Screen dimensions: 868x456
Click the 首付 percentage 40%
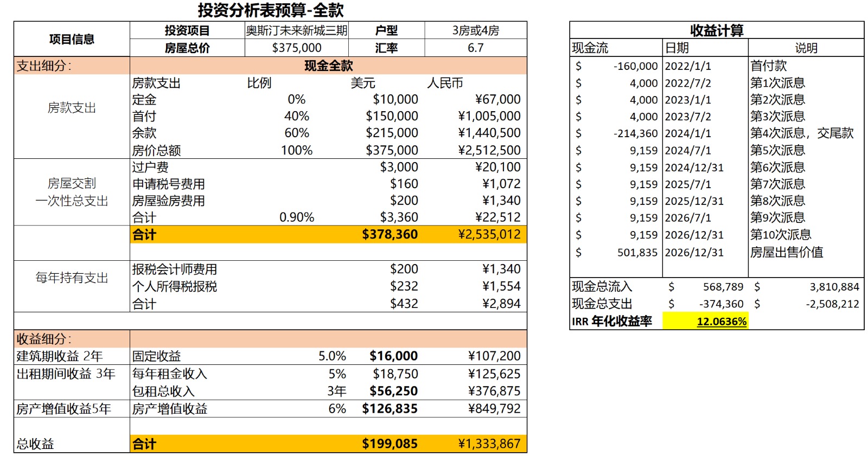click(x=297, y=117)
